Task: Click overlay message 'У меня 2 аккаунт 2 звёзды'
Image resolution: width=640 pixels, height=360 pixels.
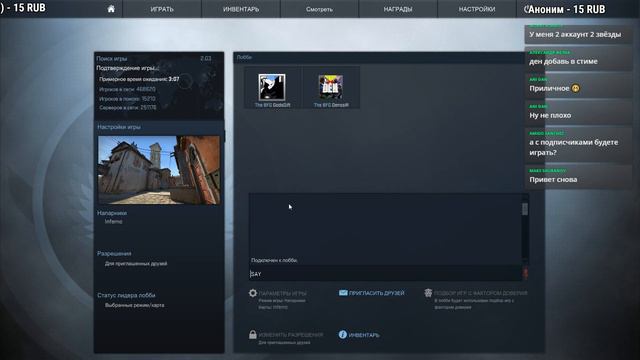Action: point(575,35)
